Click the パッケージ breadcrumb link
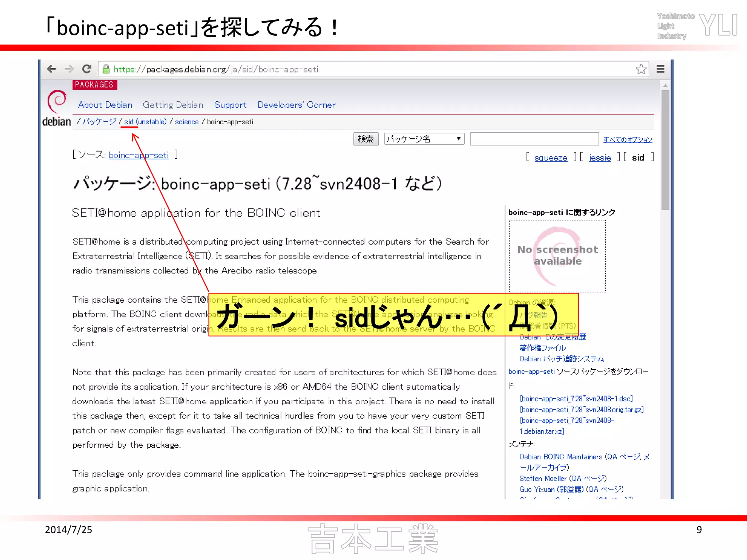 (x=99, y=122)
